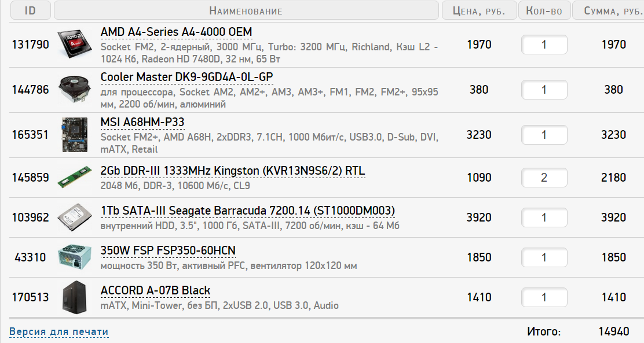Edit quantity field for Kingston RAM
Image resolution: width=644 pixels, height=343 pixels.
(x=544, y=178)
